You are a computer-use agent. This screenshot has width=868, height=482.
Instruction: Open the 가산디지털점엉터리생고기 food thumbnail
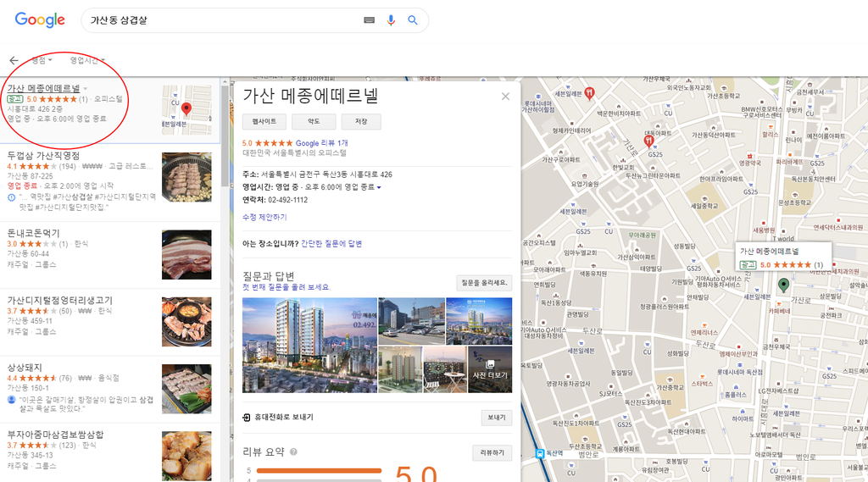pyautogui.click(x=186, y=322)
